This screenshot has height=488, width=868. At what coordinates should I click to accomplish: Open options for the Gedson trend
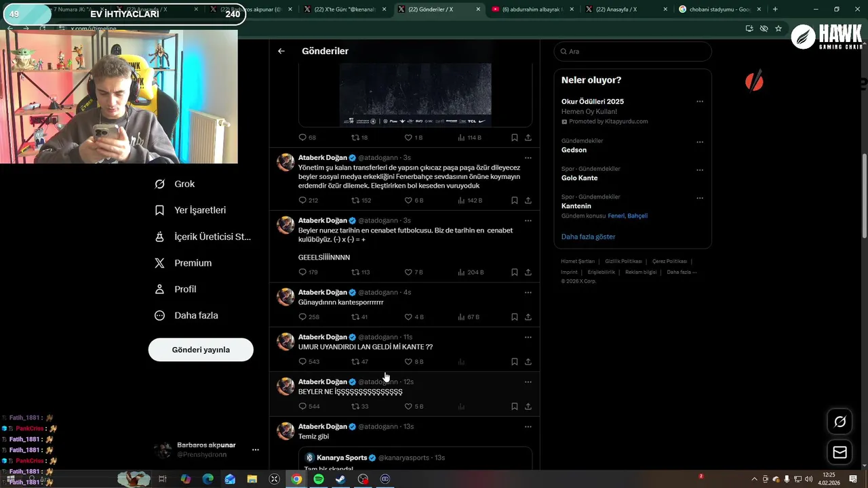(x=700, y=142)
